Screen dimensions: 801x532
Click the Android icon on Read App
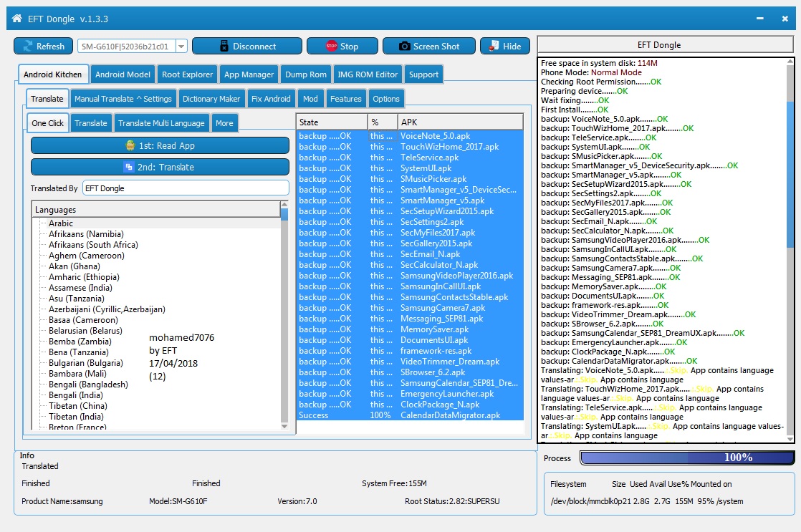point(130,145)
